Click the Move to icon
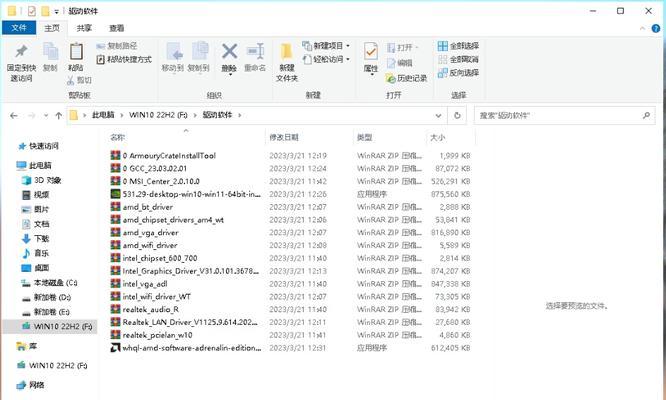Viewport: 666px width, 400px height. click(173, 51)
